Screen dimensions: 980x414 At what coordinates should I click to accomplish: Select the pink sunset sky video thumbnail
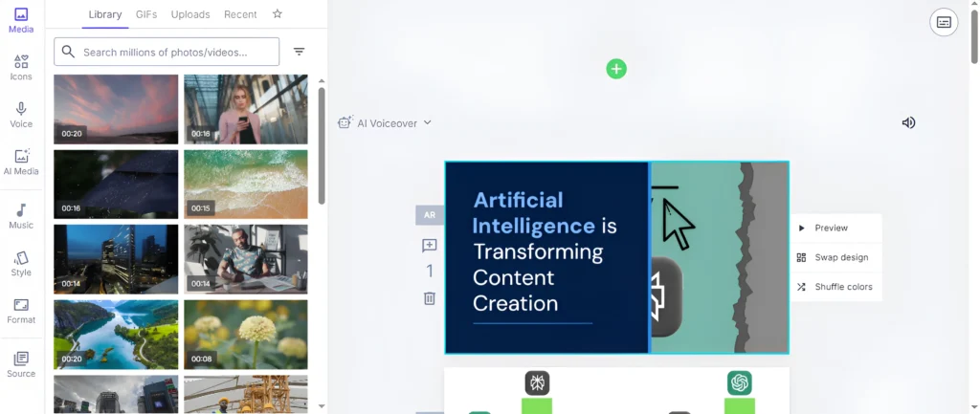coord(116,109)
